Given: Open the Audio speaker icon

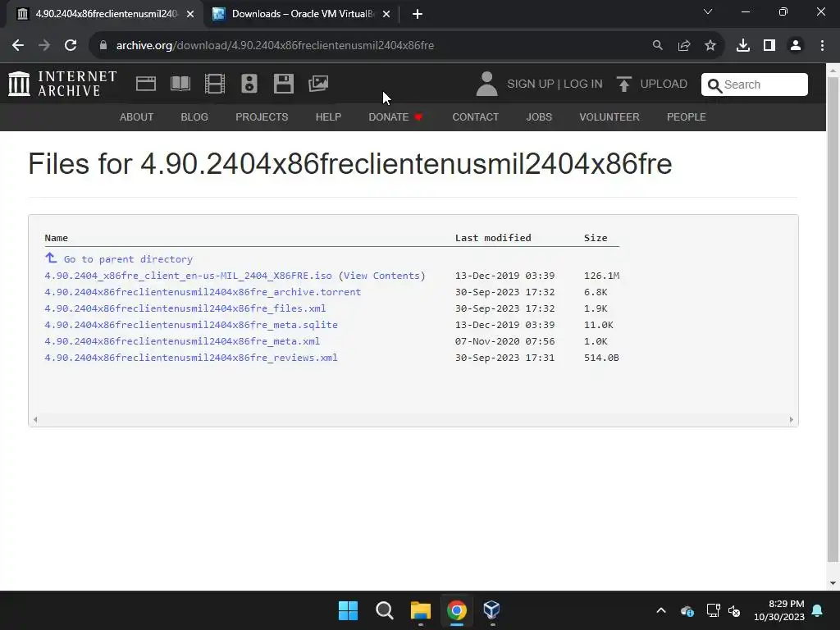Looking at the screenshot, I should tap(249, 84).
